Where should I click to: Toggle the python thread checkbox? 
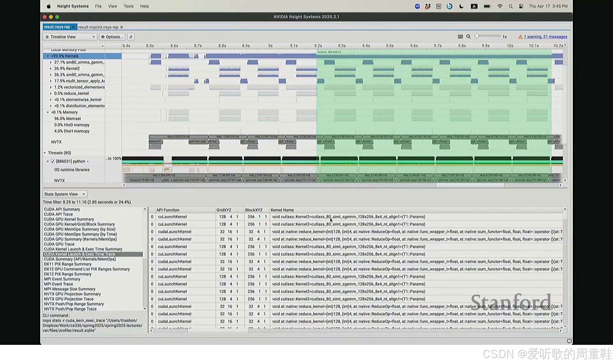click(53, 162)
